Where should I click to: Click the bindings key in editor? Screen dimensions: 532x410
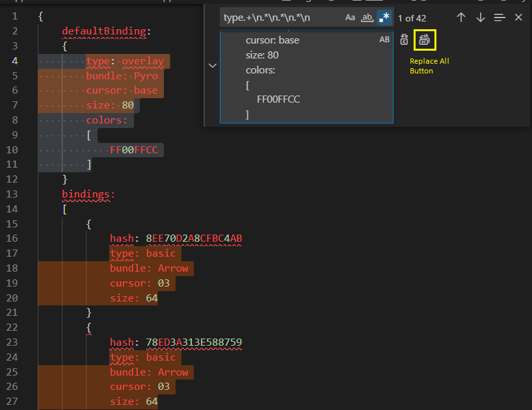pos(88,194)
